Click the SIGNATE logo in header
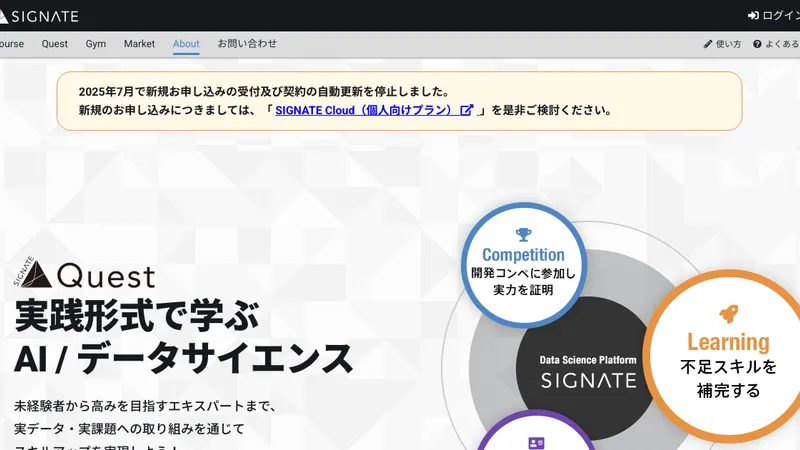This screenshot has height=450, width=800. [39, 16]
